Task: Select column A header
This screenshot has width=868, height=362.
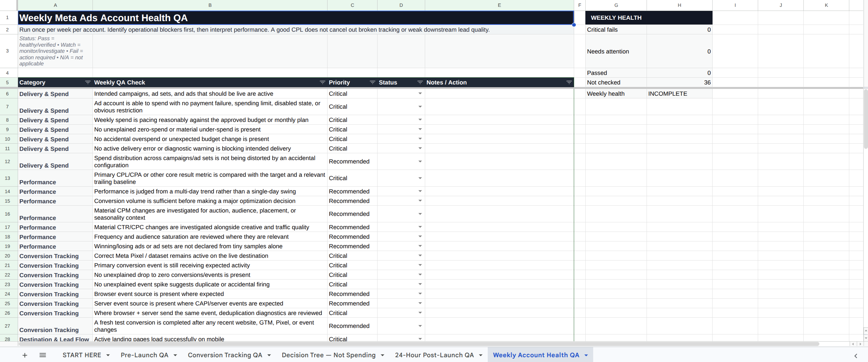Action: [55, 5]
